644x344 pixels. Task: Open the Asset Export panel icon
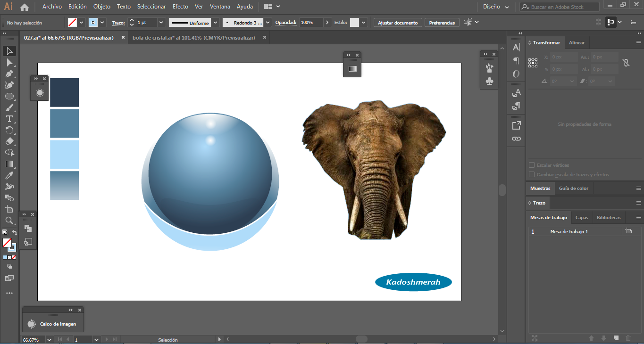(516, 125)
